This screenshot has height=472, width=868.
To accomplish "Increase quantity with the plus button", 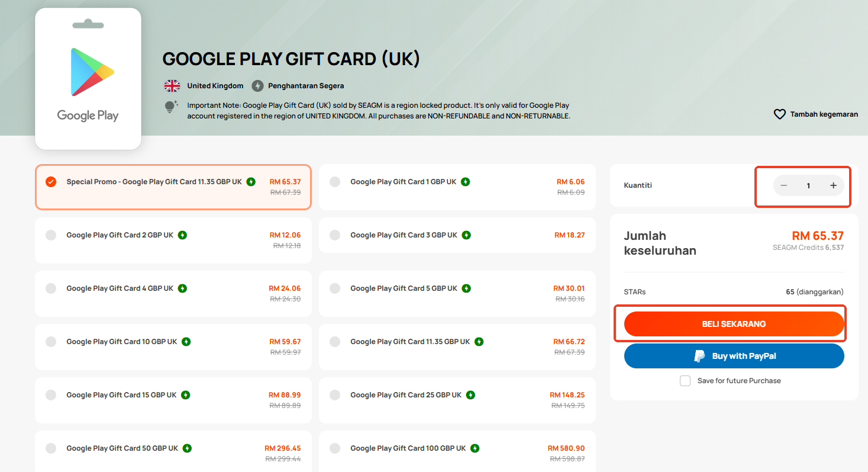I will pos(833,185).
